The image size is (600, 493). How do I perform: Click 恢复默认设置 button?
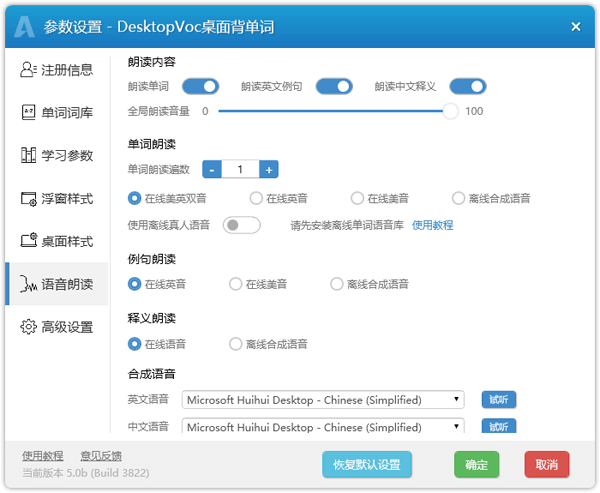(367, 465)
